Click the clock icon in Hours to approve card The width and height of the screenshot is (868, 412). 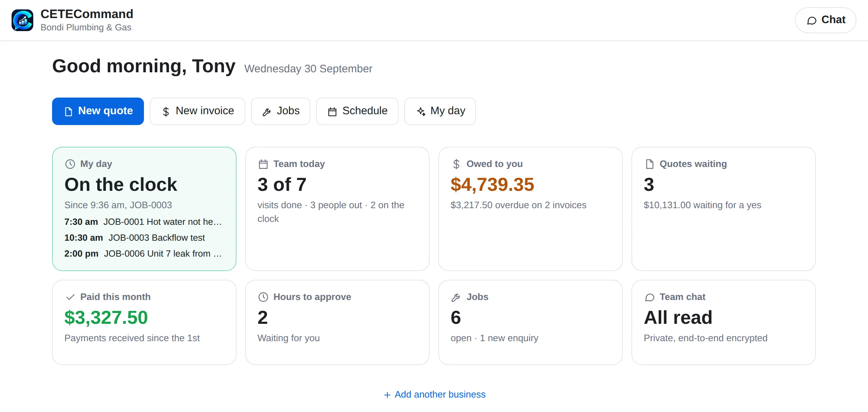(263, 297)
